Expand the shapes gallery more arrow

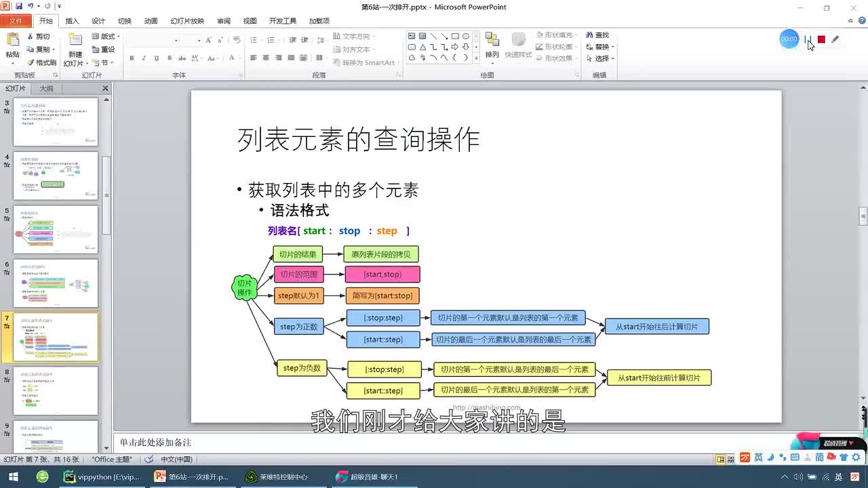pos(477,58)
